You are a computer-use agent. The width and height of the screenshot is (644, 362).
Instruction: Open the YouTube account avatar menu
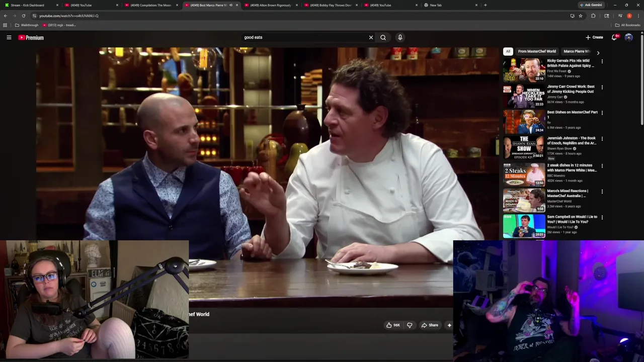tap(628, 37)
